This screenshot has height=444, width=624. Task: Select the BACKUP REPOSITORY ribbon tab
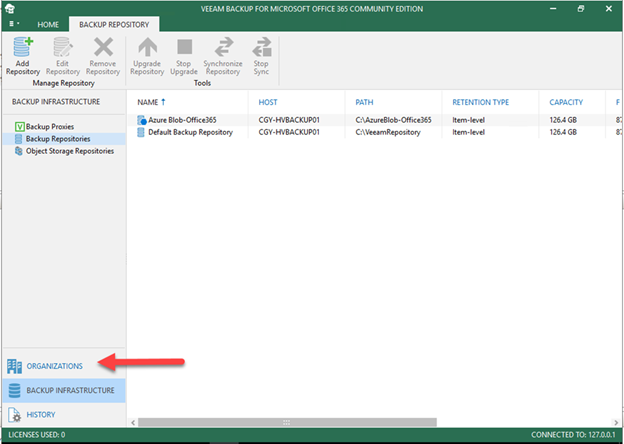click(114, 25)
